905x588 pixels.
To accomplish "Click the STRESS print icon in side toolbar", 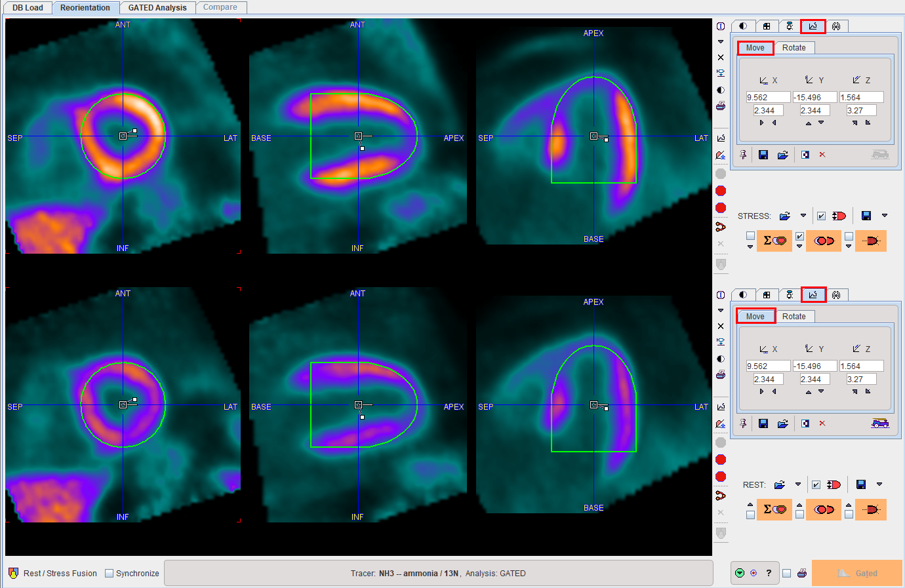I will [721, 106].
